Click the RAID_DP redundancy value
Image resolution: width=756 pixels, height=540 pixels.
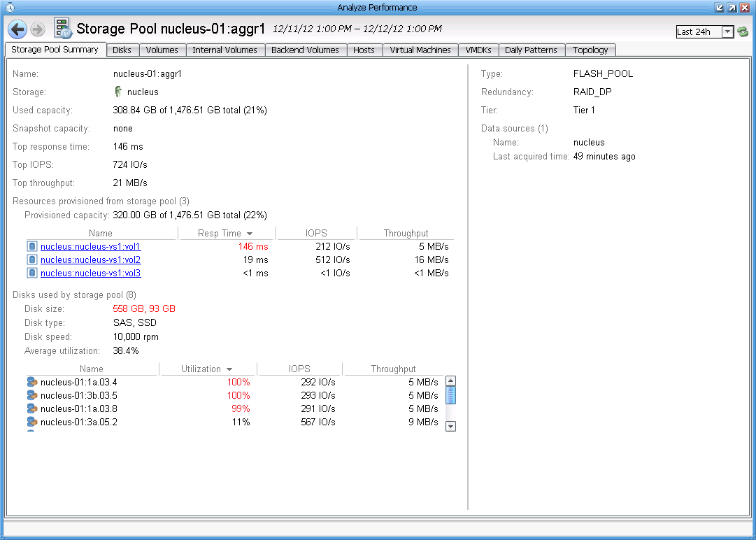point(592,92)
